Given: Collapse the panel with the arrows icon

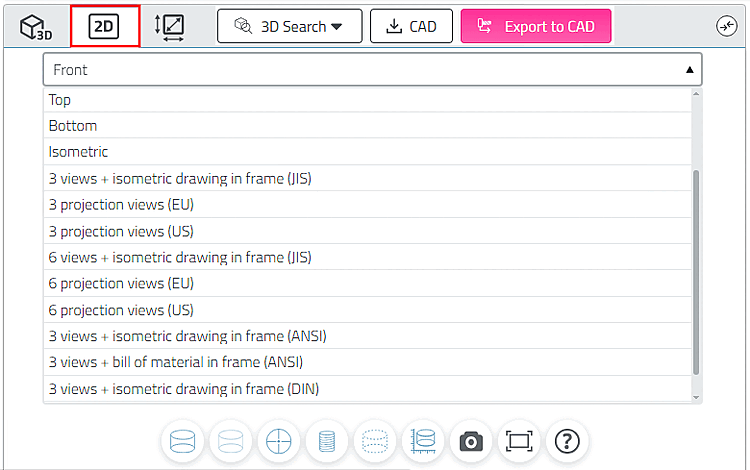Looking at the screenshot, I should 727,27.
